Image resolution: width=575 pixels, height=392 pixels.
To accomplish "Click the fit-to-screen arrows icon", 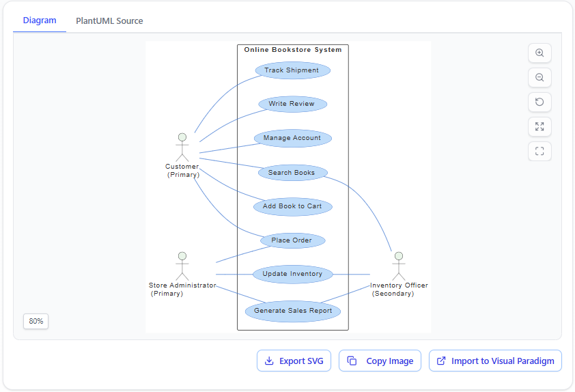I will pyautogui.click(x=539, y=127).
